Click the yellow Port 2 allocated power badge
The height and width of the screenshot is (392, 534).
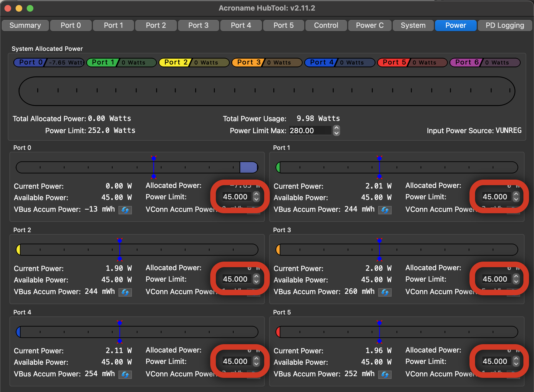pyautogui.click(x=194, y=62)
